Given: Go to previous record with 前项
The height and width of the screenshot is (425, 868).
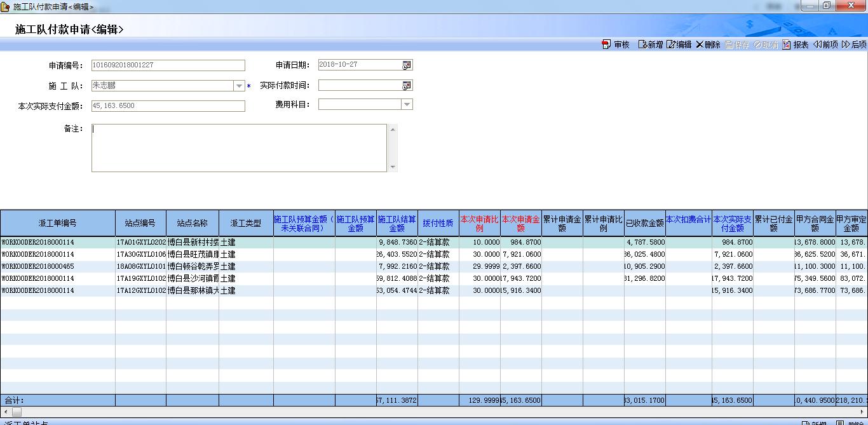Looking at the screenshot, I should click(x=825, y=44).
